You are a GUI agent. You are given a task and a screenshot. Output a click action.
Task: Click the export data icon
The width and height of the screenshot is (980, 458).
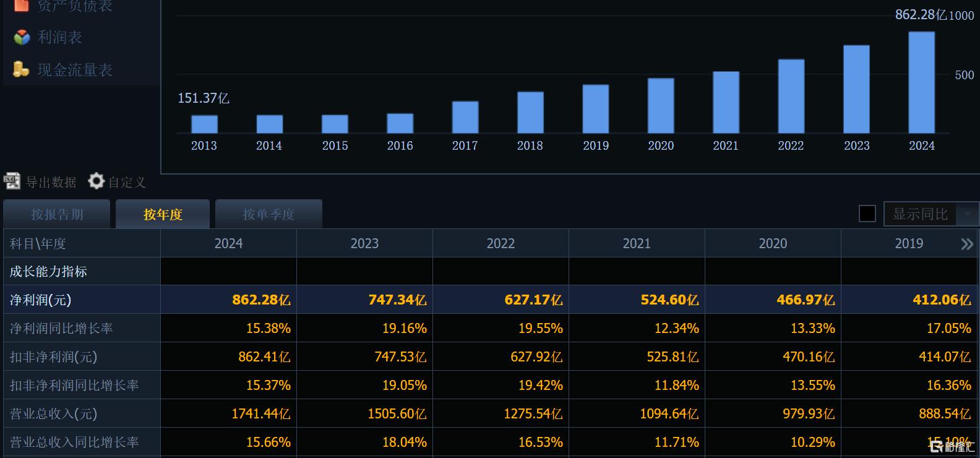[12, 181]
